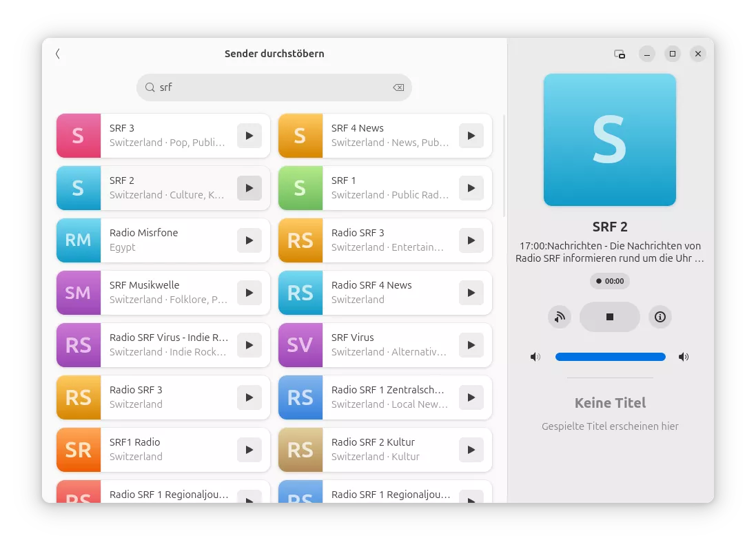Play the SRF Musikwelle station

tap(249, 293)
